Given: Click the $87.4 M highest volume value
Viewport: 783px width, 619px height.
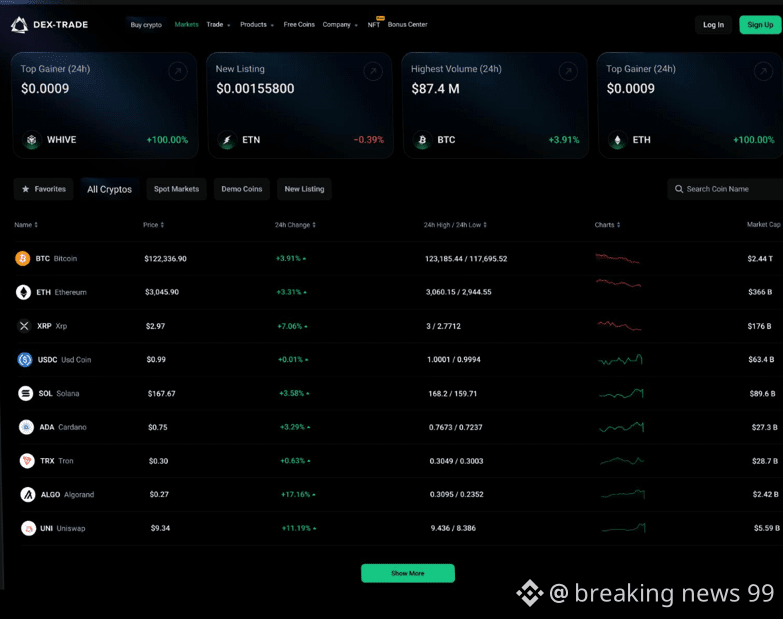Looking at the screenshot, I should [x=435, y=89].
